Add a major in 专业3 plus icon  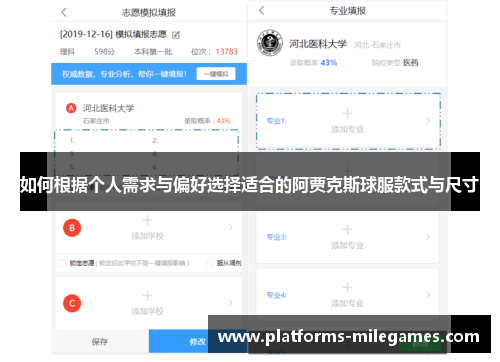click(347, 229)
